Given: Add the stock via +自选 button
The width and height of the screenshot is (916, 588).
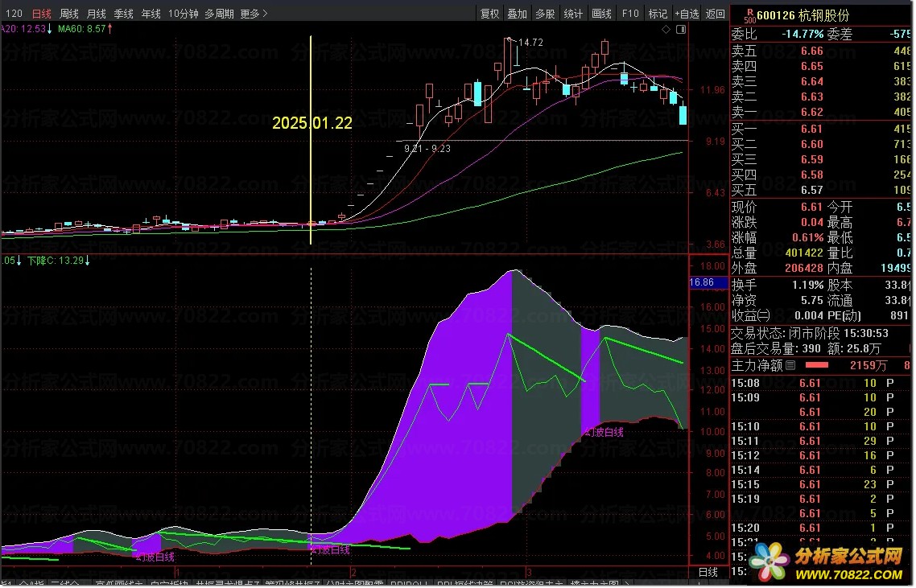Looking at the screenshot, I should pyautogui.click(x=687, y=14).
